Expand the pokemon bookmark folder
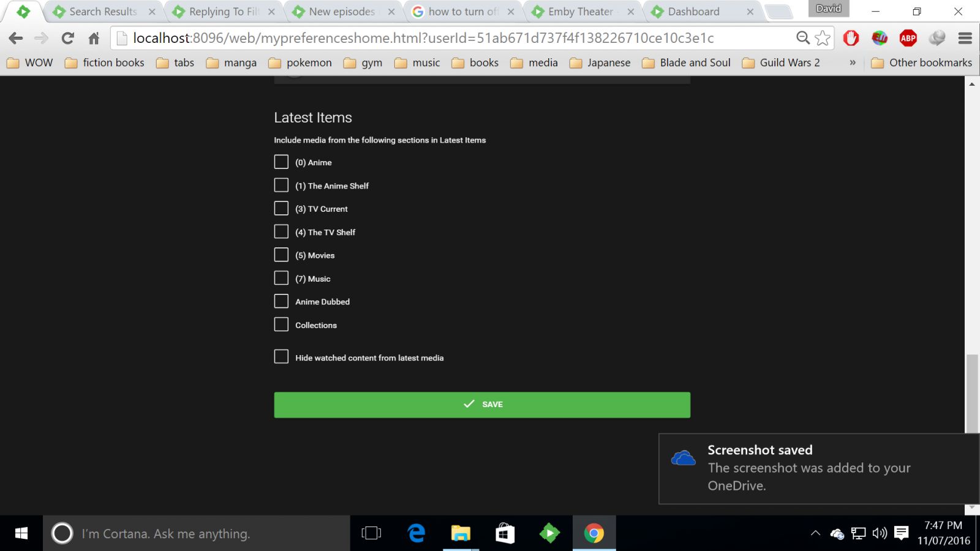Screen dimensions: 980x551 click(300, 62)
